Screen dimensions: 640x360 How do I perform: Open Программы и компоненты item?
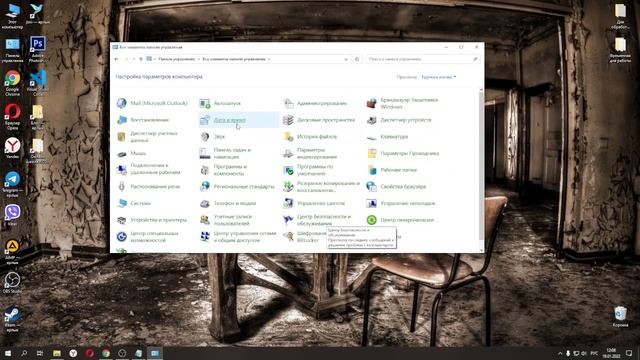223,170
